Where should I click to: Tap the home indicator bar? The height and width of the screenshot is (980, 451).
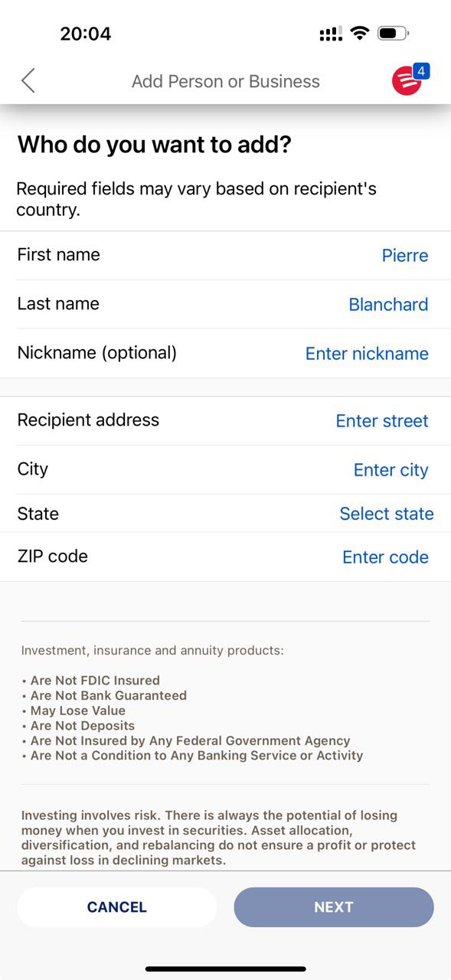tap(226, 969)
